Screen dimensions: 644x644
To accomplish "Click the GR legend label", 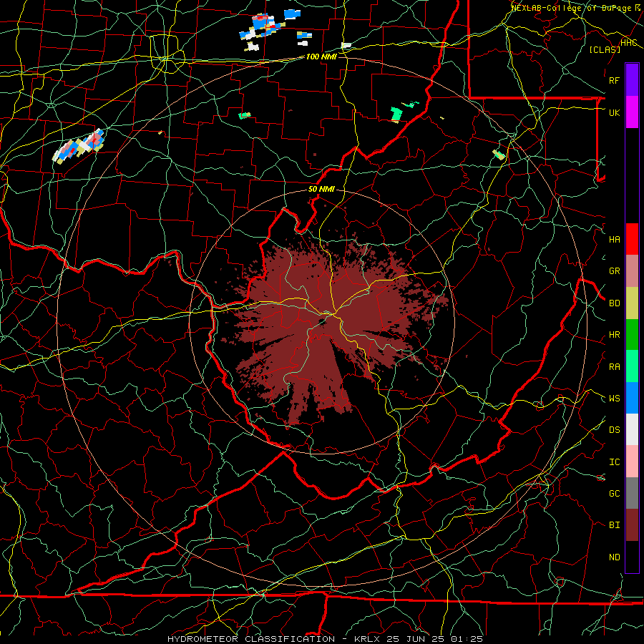I will click(x=614, y=271).
